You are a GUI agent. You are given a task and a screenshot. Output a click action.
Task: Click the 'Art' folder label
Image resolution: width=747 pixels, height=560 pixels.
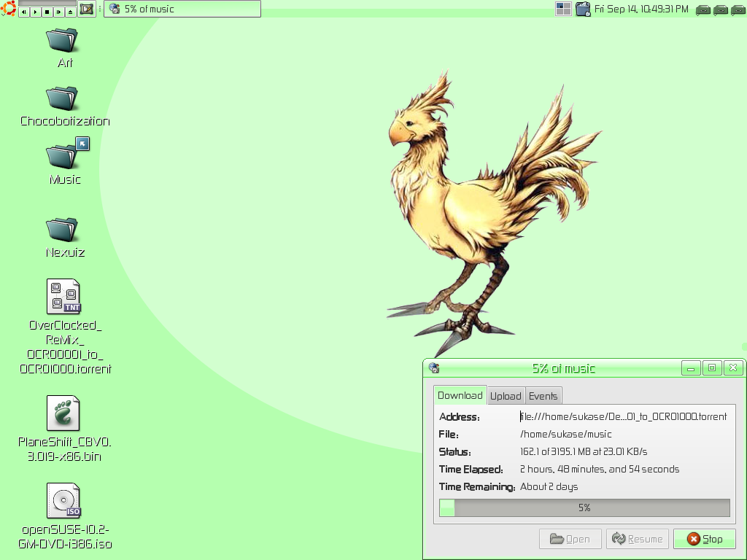click(65, 63)
